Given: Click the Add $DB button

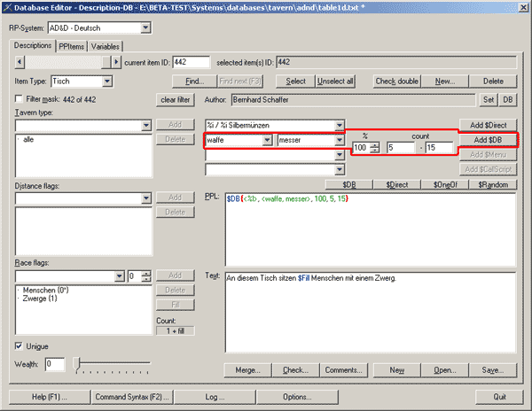Looking at the screenshot, I should point(489,140).
